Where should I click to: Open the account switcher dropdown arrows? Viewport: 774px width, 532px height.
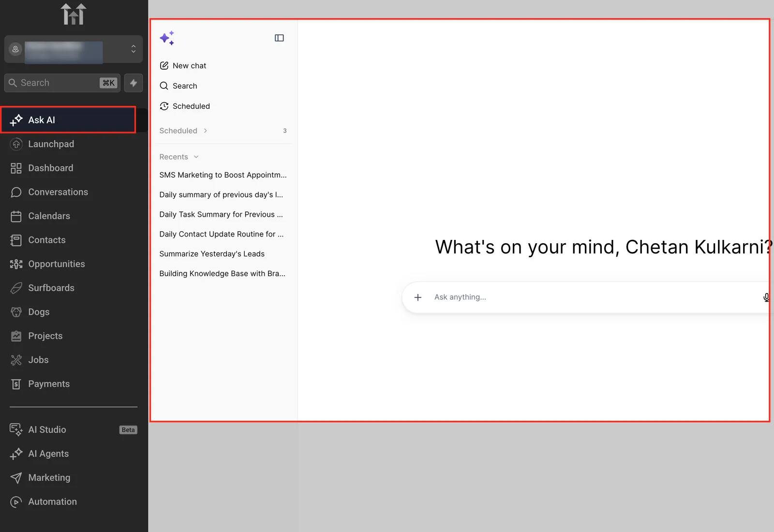pos(134,49)
